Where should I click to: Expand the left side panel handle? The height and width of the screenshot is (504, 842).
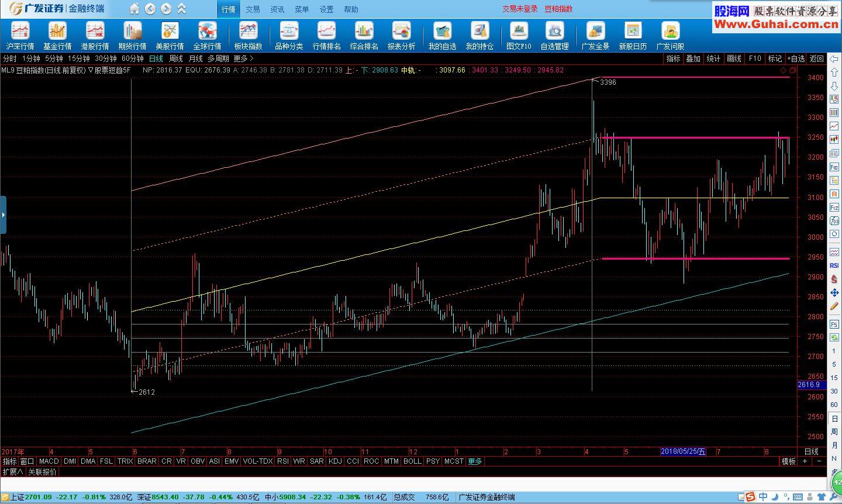click(x=3, y=215)
